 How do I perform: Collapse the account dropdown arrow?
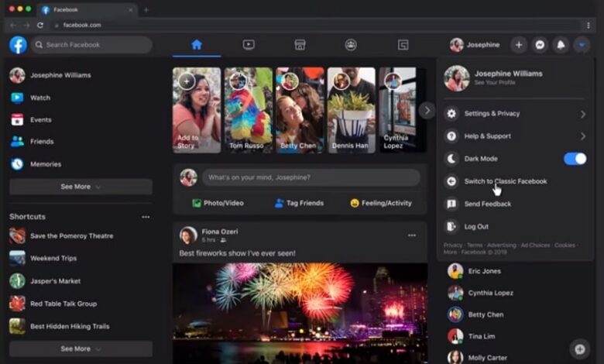(582, 45)
